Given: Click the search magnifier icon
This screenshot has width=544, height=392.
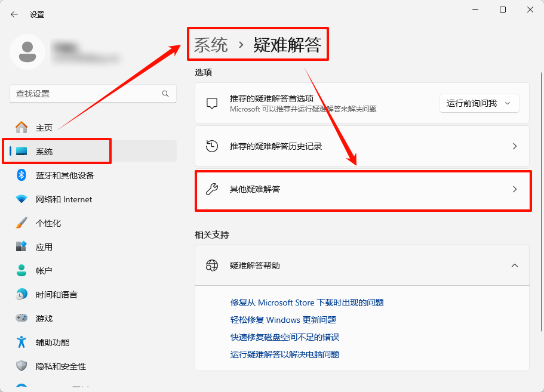Looking at the screenshot, I should click(x=165, y=94).
